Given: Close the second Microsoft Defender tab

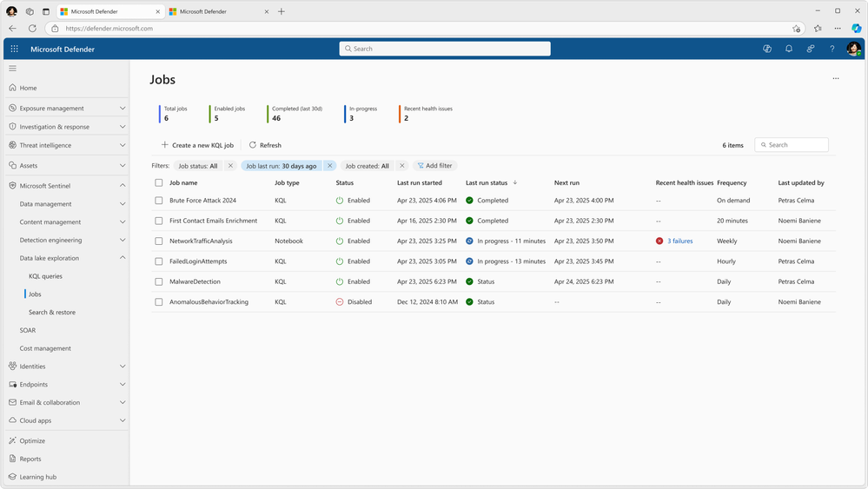Looking at the screenshot, I should click(x=266, y=11).
